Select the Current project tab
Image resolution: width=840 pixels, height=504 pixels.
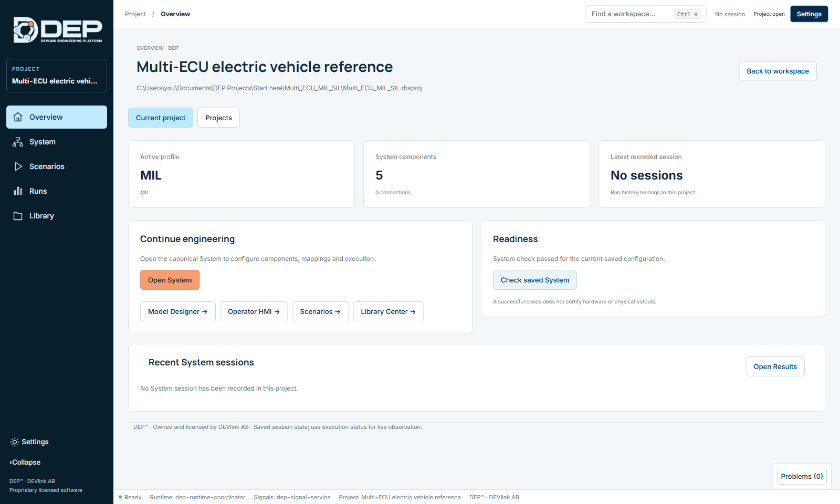161,118
